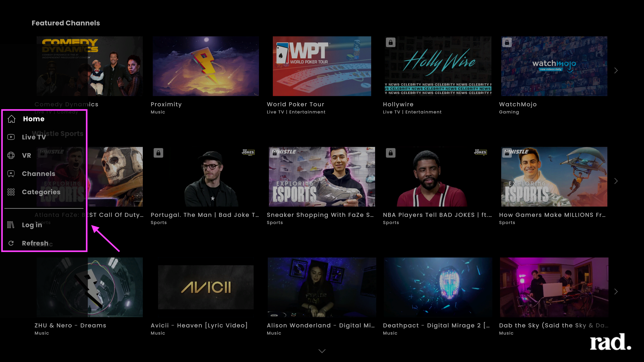644x362 pixels.
Task: Open Deathpact Digital Mirage 2 video thumbnail
Action: (438, 287)
